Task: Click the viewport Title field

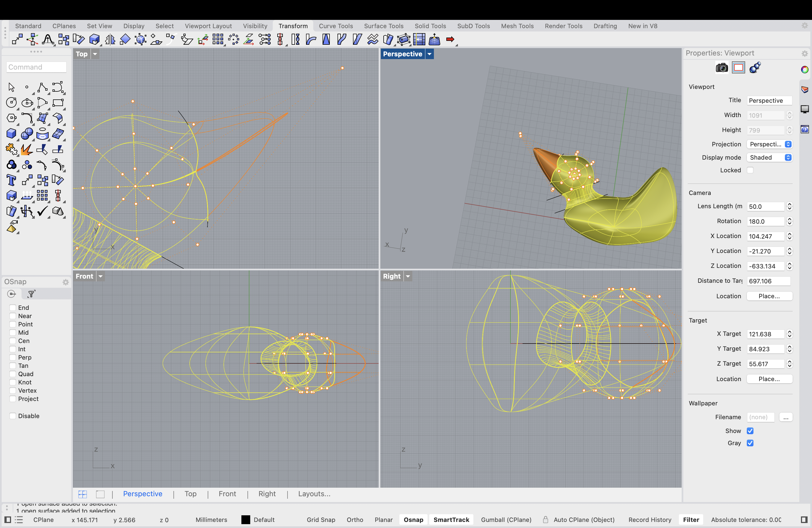Action: click(769, 101)
